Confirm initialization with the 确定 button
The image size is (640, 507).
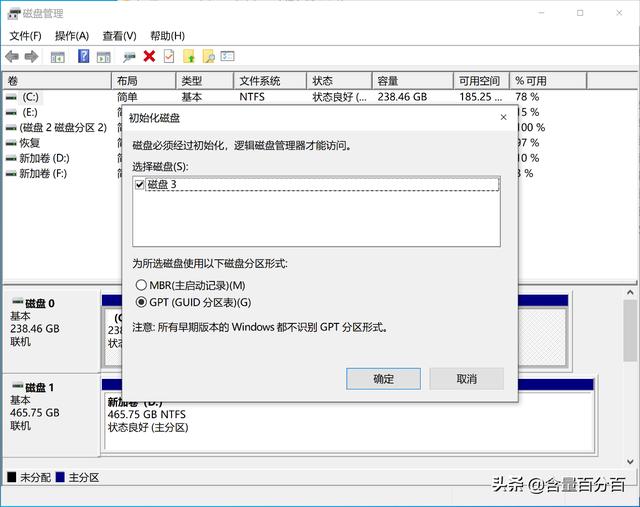(383, 379)
